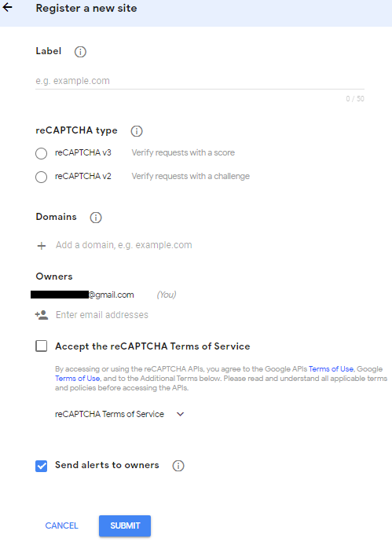Focus the Add a domain input
Image resolution: width=392 pixels, height=542 pixels.
coord(124,245)
